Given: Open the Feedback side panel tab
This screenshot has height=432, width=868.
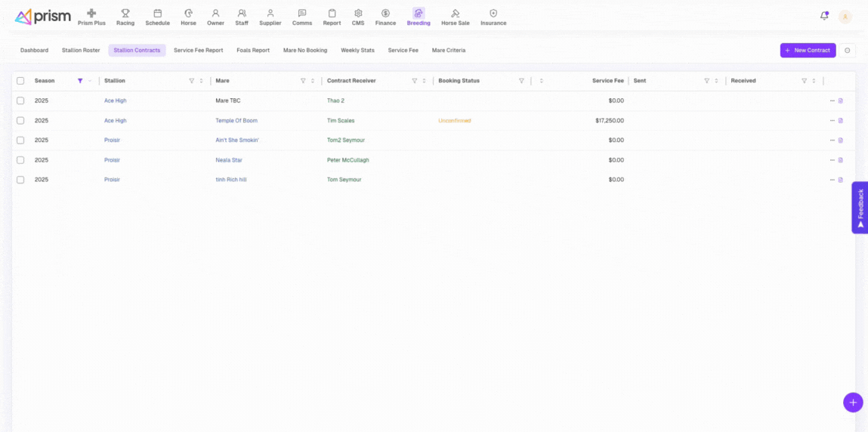Looking at the screenshot, I should [x=860, y=207].
